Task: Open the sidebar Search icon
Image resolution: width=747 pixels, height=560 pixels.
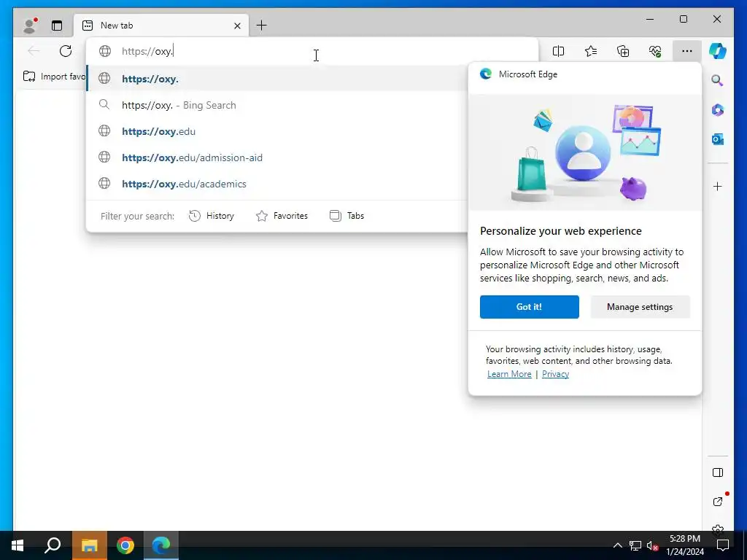Action: (x=718, y=80)
